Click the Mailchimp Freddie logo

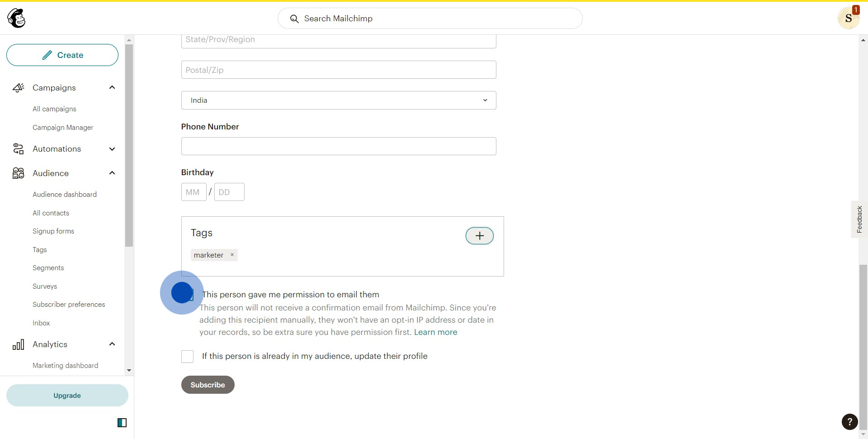point(17,18)
